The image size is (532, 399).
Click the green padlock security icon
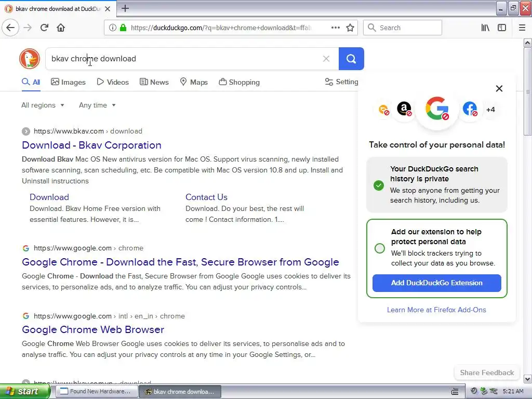(x=123, y=28)
